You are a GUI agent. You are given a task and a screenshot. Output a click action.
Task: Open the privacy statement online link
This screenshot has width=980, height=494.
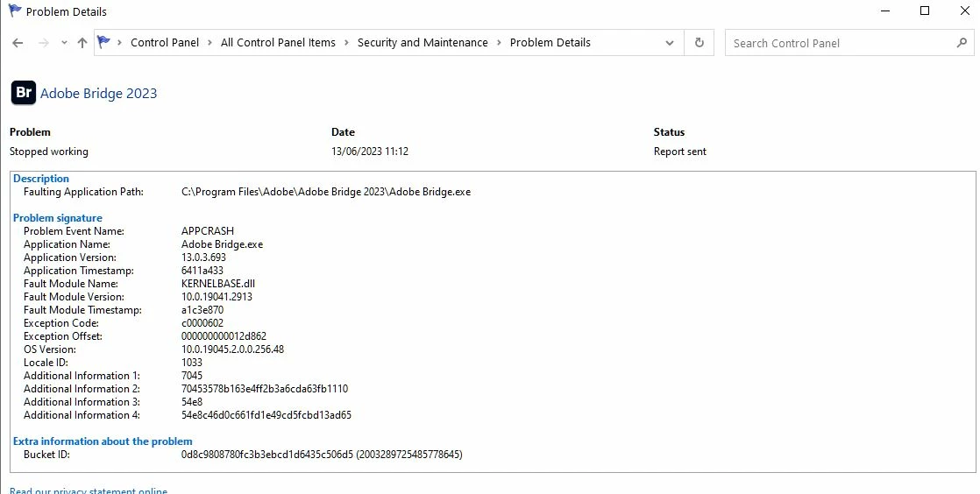point(89,490)
